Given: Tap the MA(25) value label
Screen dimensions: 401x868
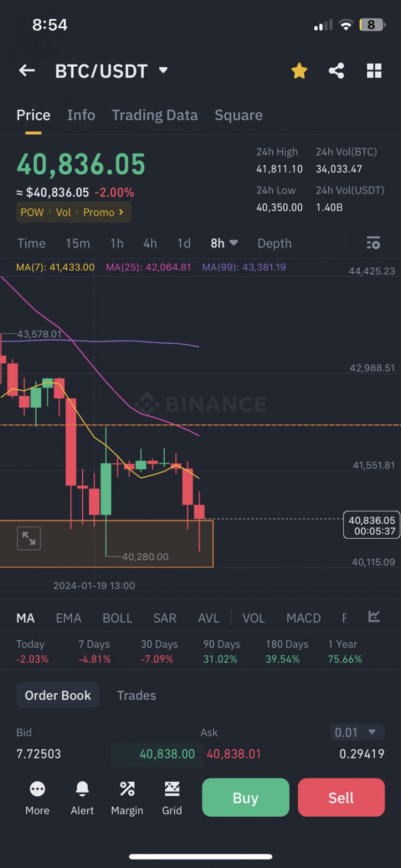Looking at the screenshot, I should click(148, 267).
